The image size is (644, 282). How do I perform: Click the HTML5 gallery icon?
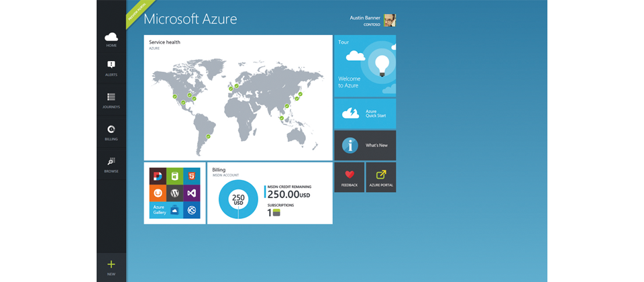point(192,176)
